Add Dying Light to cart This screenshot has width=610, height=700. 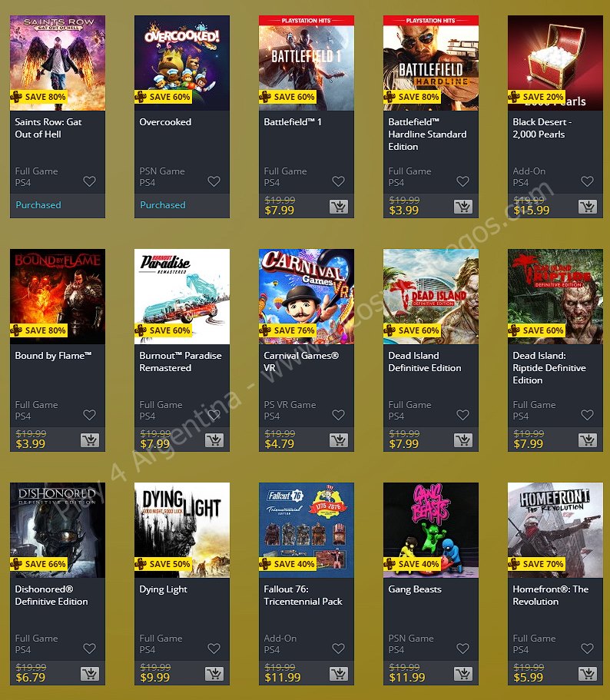click(x=214, y=674)
